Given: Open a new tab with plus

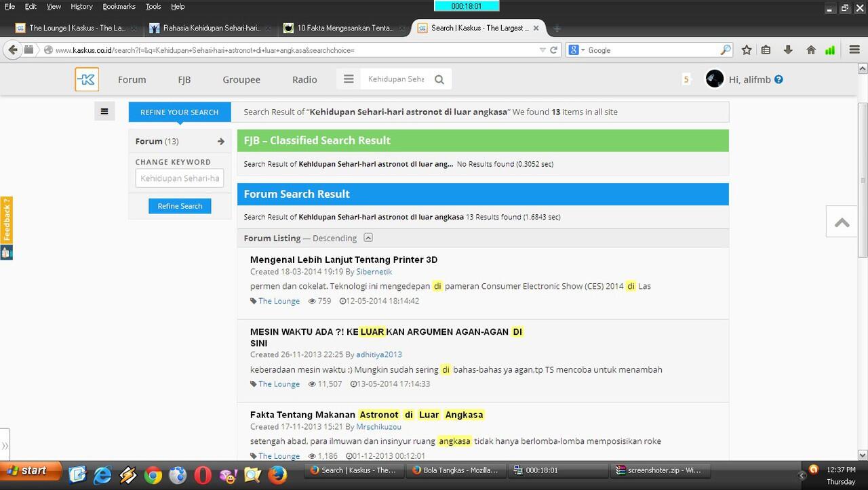Looking at the screenshot, I should click(557, 28).
